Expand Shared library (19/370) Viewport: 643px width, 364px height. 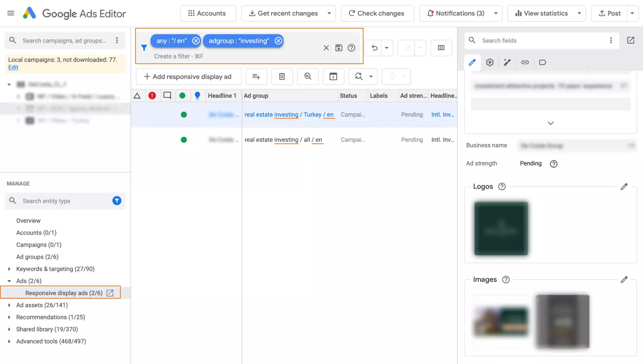pos(9,329)
